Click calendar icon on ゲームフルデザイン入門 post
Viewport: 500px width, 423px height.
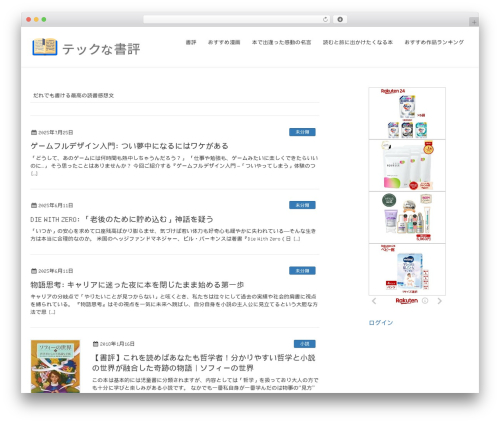click(34, 132)
